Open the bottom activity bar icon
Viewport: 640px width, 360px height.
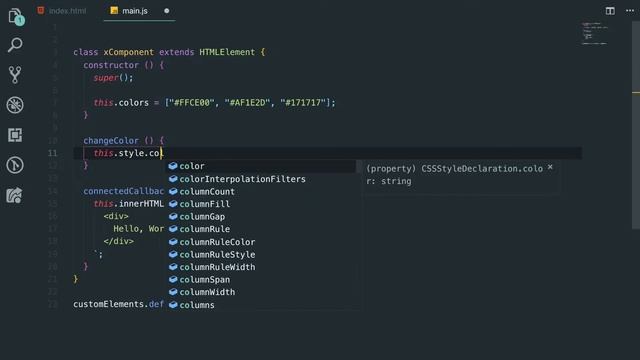[14, 196]
